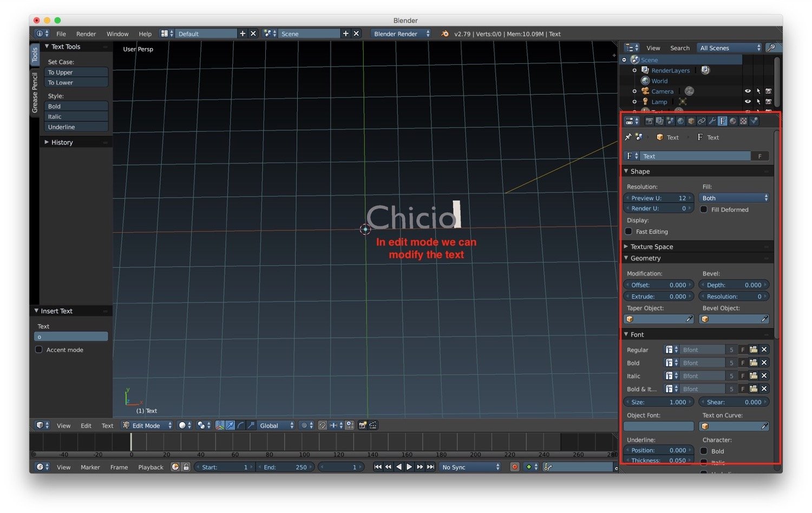The height and width of the screenshot is (513, 812).
Task: Open the Material sphere properties tab
Action: [733, 121]
